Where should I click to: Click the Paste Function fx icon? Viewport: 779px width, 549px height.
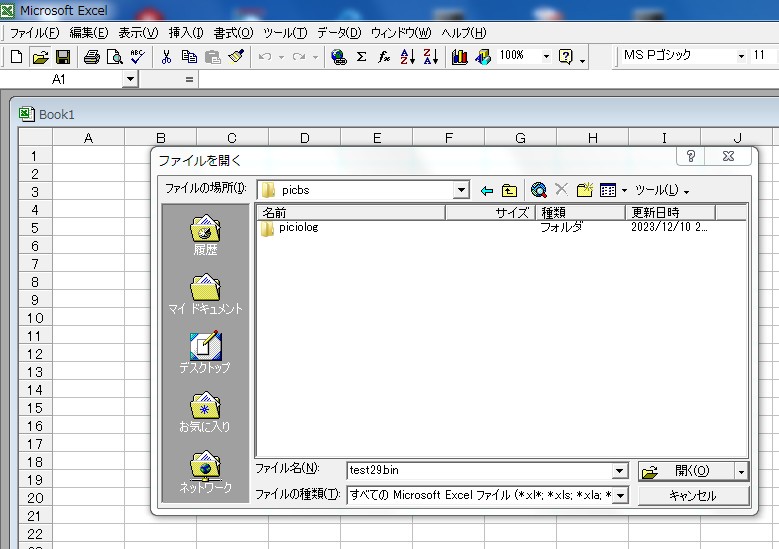click(x=384, y=57)
